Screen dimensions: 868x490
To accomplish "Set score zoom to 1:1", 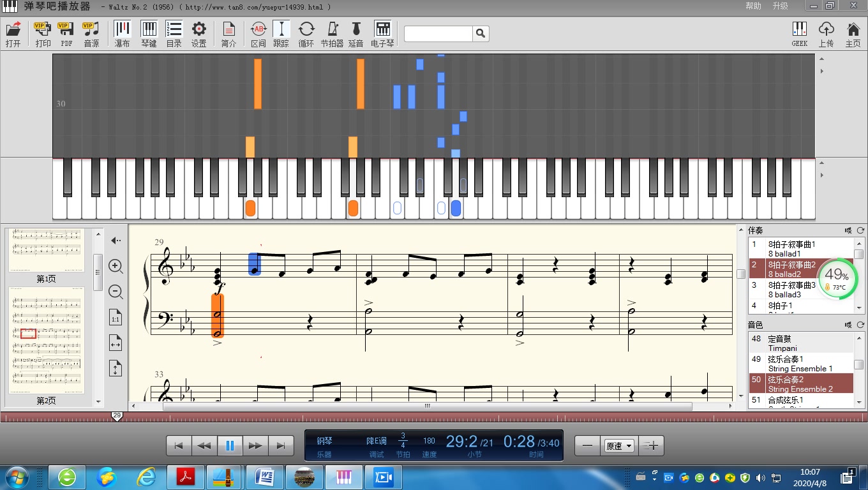I will pos(116,318).
